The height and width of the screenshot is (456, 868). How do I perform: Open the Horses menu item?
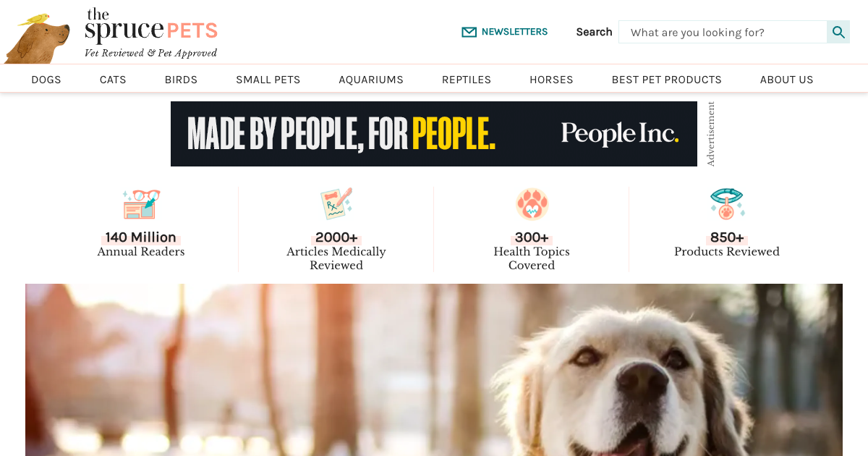(x=551, y=80)
